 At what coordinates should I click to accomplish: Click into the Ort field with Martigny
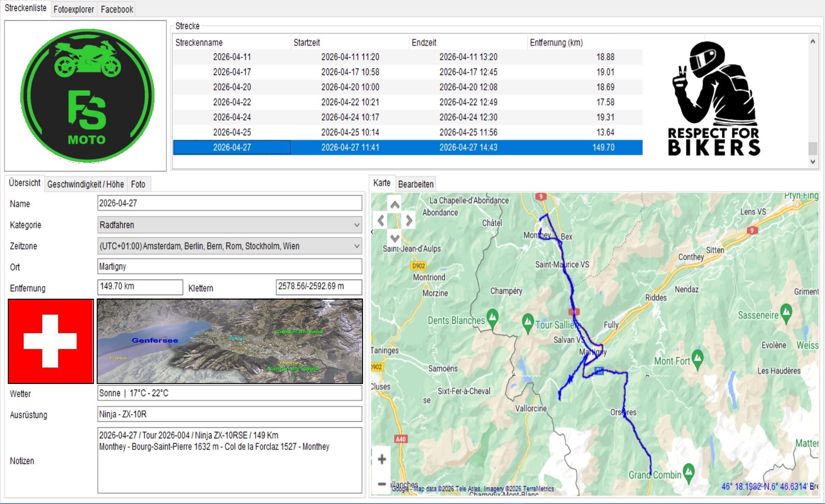click(x=230, y=267)
